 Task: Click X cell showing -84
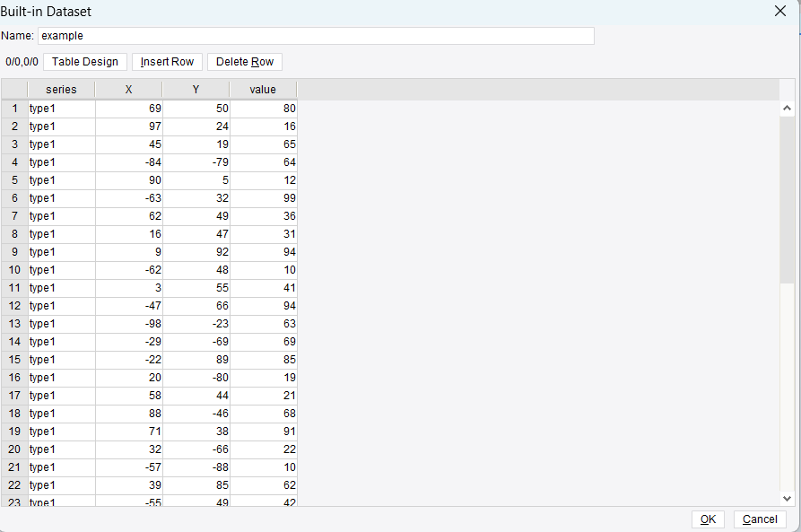click(129, 162)
